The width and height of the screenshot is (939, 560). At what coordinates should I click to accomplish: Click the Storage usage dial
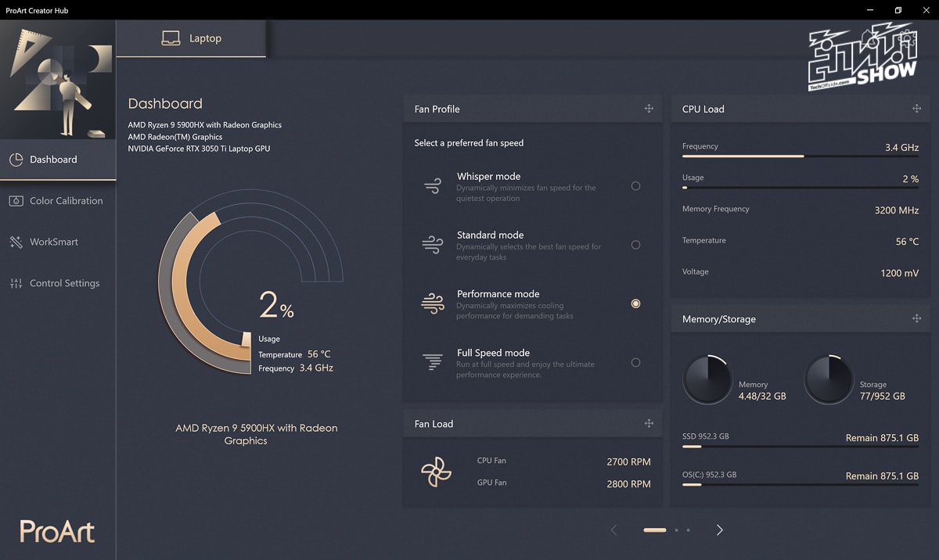click(829, 379)
